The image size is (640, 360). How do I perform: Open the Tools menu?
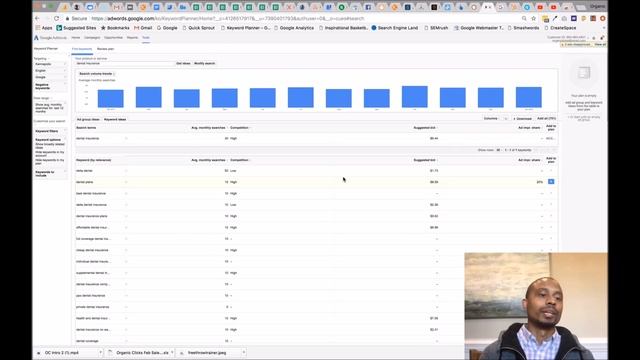coord(146,38)
